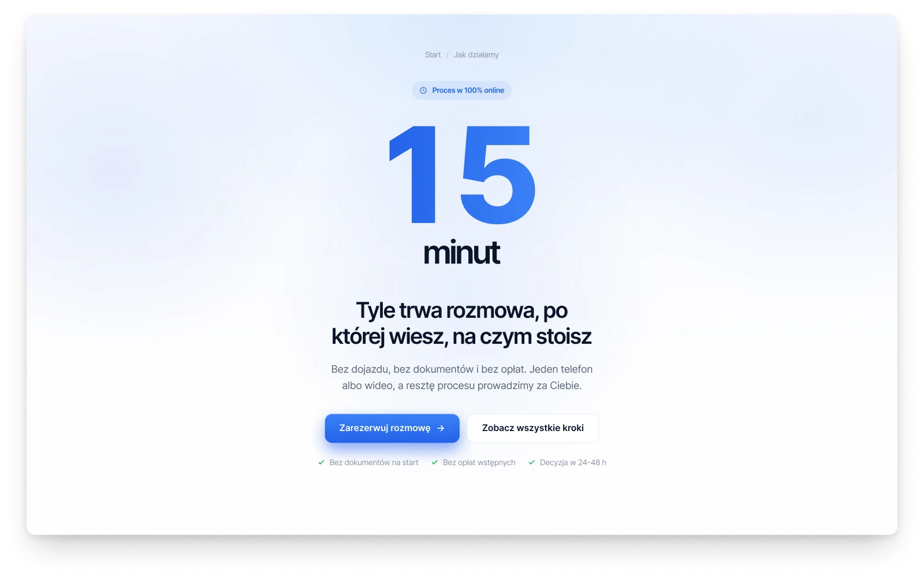924x579 pixels.
Task: Open the Start breadcrumb link
Action: [x=433, y=55]
